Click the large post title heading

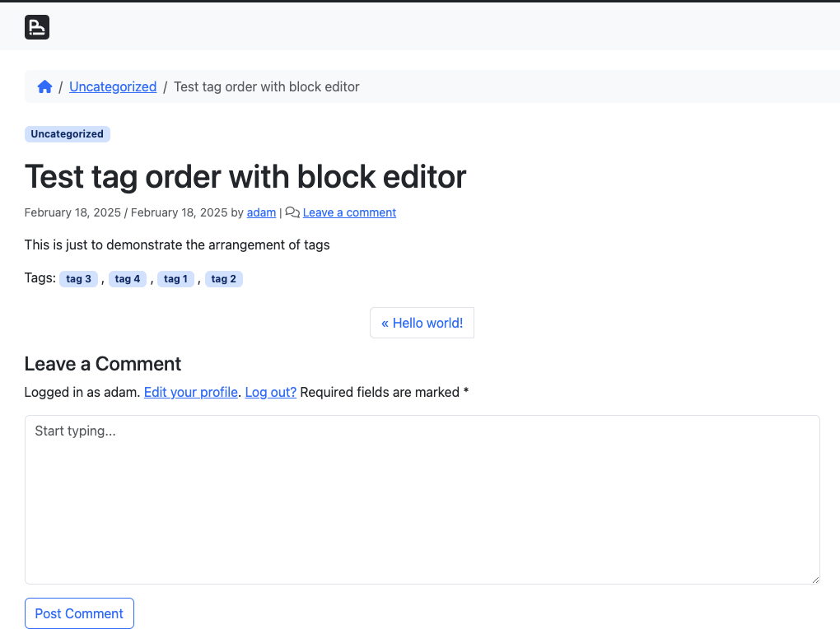(x=245, y=176)
